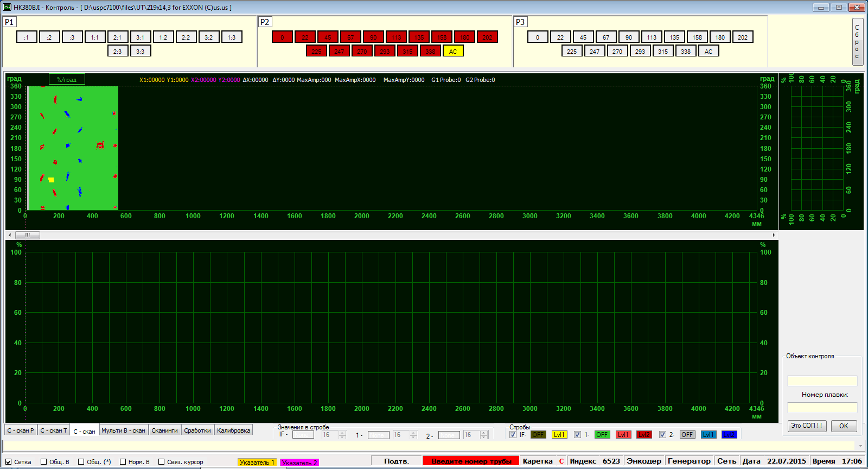The height and width of the screenshot is (469, 868).
Task: Select the yellow Указатель 1 pointer
Action: 257,462
